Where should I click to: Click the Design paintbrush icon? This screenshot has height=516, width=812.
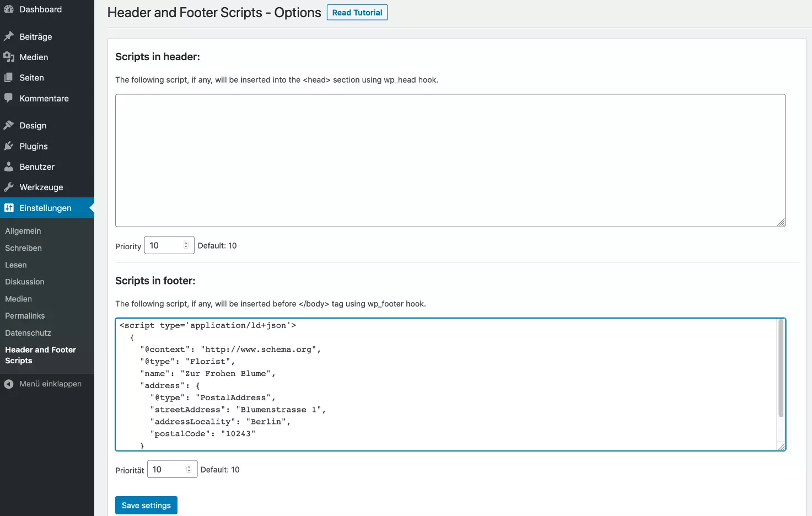[x=9, y=125]
